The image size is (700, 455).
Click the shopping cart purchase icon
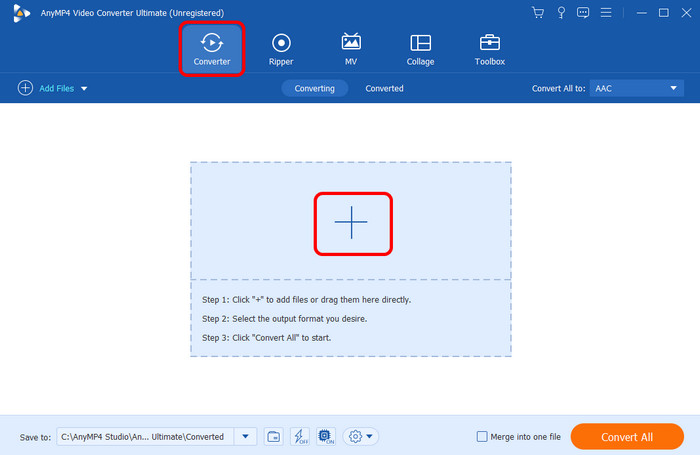pos(538,13)
